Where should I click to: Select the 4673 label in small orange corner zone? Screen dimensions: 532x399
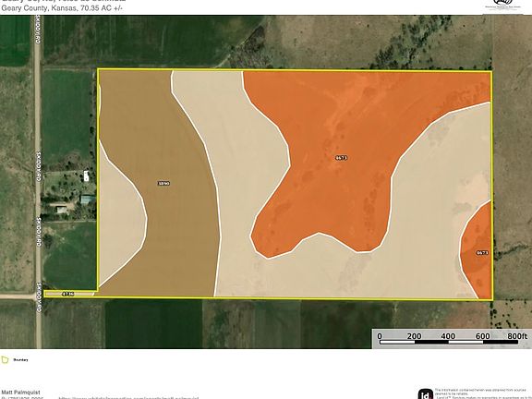coord(482,253)
